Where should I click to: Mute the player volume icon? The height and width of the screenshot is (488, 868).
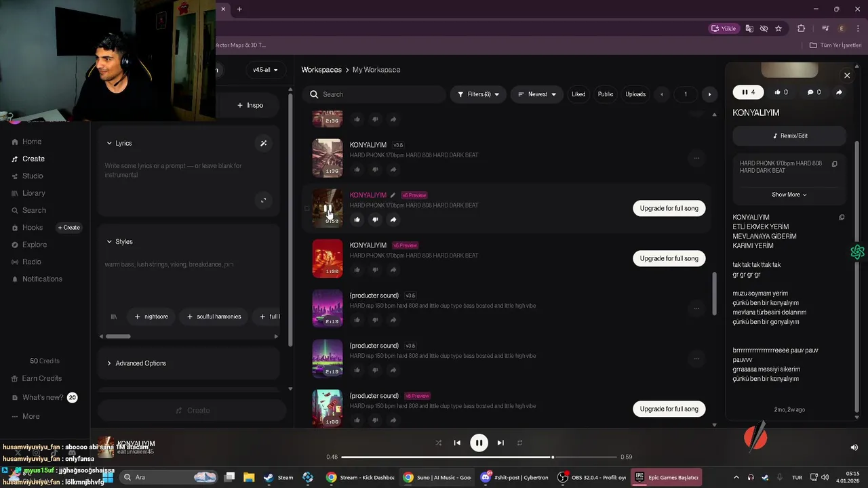coord(854,447)
